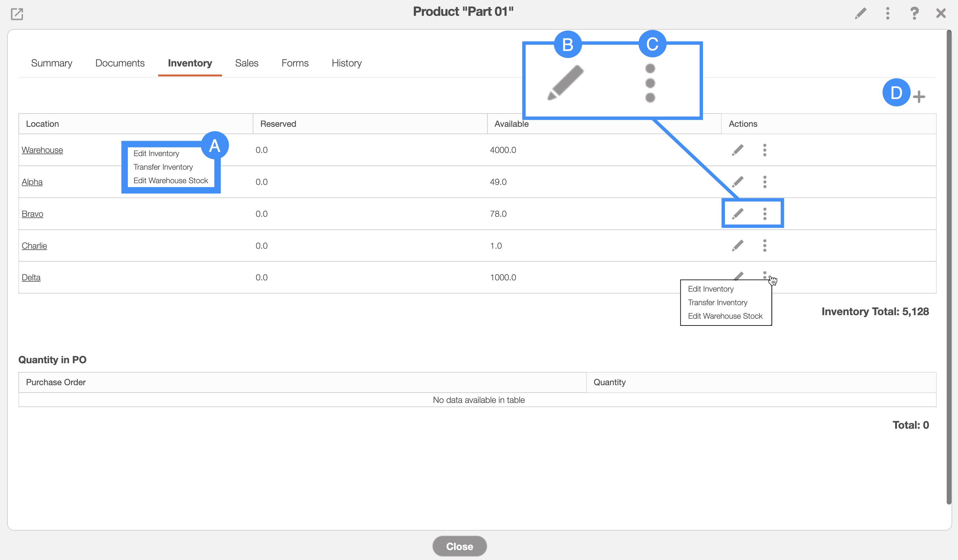
Task: Click the vertical scrollbar on the right
Action: point(949,266)
